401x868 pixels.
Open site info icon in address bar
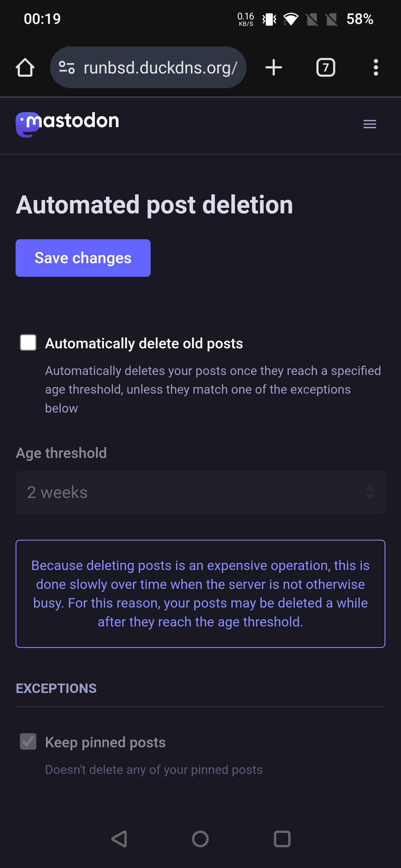pos(67,68)
